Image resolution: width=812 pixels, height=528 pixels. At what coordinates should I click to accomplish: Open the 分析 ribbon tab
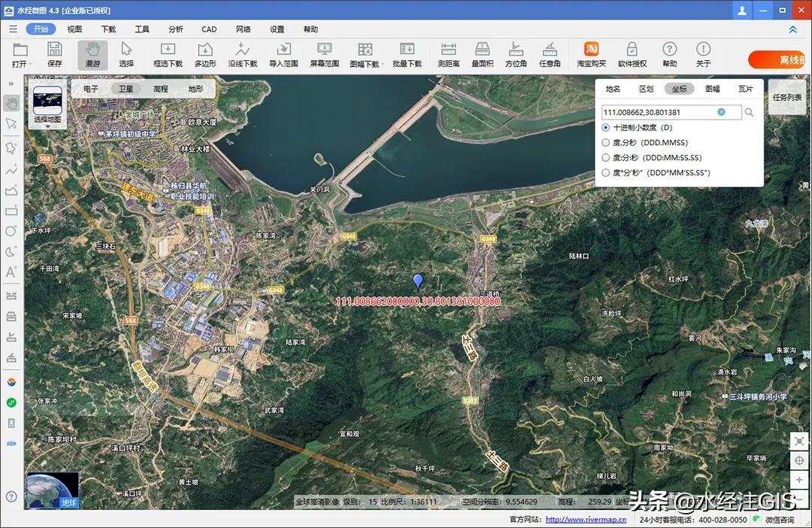click(175, 29)
